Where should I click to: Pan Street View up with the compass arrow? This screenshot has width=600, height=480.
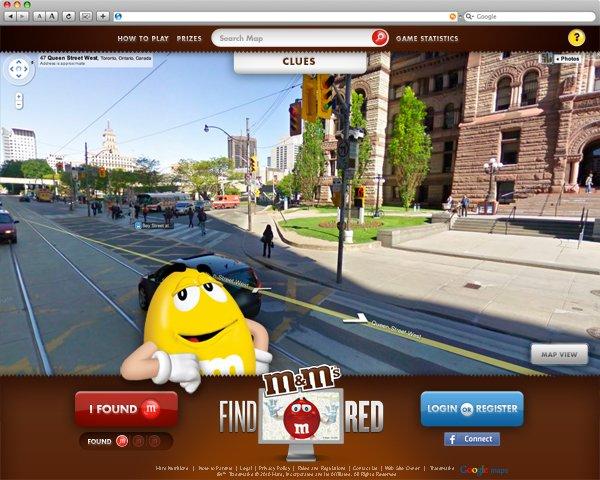point(19,63)
